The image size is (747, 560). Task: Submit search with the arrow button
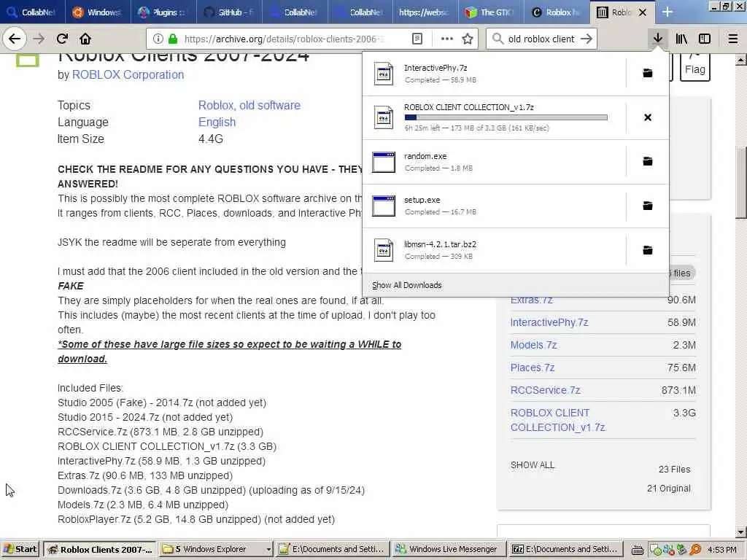tap(587, 39)
